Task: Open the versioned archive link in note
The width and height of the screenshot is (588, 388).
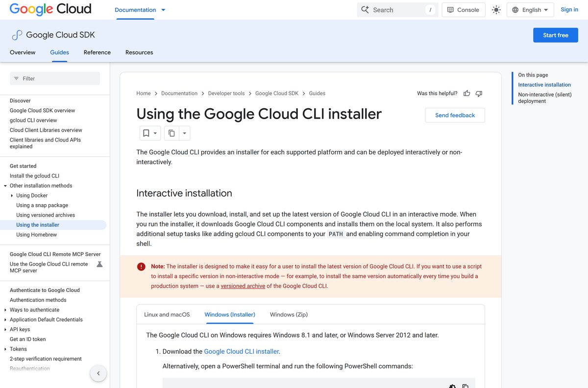Action: [243, 286]
